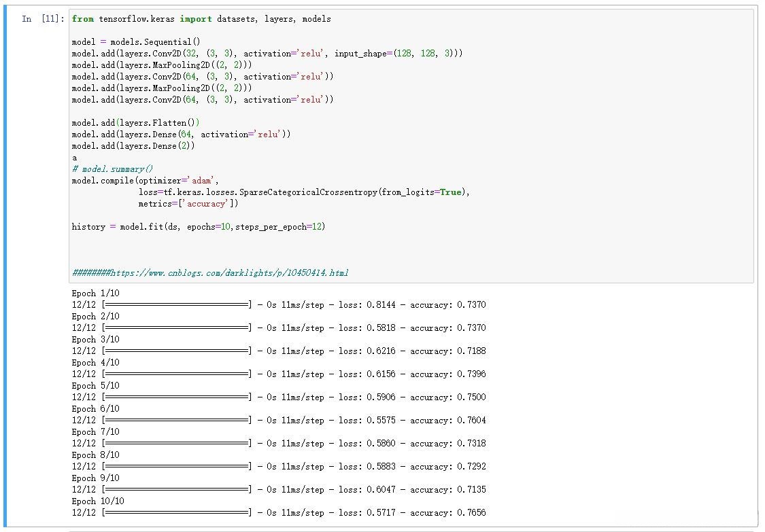Click the layers.Flatten() code line
The height and width of the screenshot is (532, 765).
tap(135, 123)
